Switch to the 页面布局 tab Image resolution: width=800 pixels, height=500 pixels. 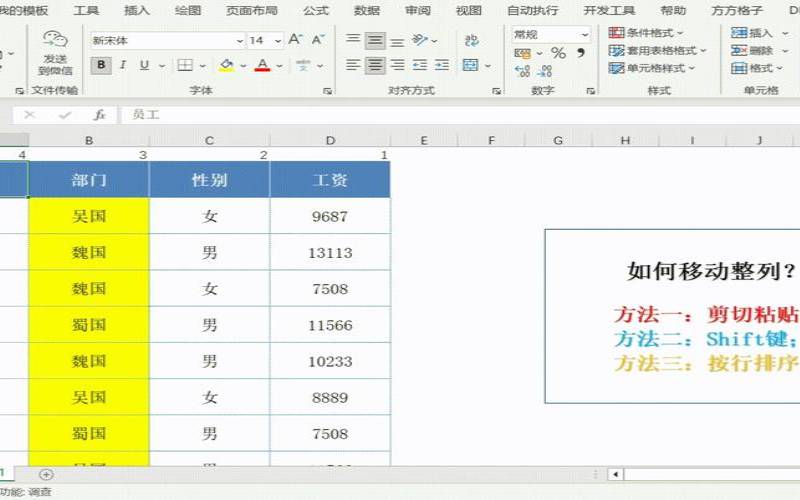pos(252,10)
